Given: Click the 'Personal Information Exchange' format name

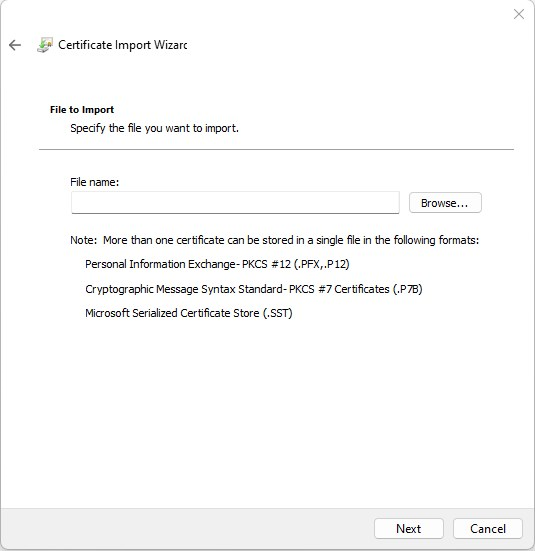Looking at the screenshot, I should tap(160, 264).
